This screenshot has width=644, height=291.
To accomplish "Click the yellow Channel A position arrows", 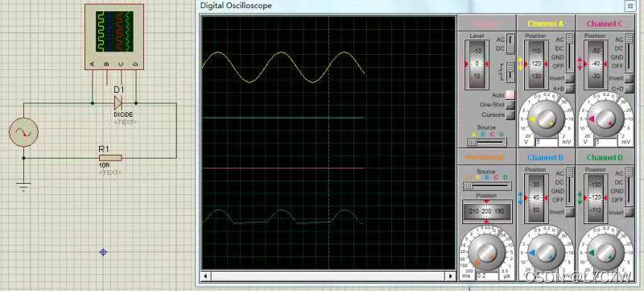I will click(x=520, y=64).
